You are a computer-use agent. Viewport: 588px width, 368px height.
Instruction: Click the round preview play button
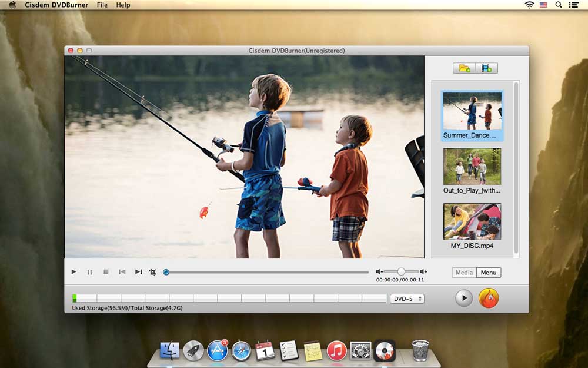pyautogui.click(x=464, y=299)
